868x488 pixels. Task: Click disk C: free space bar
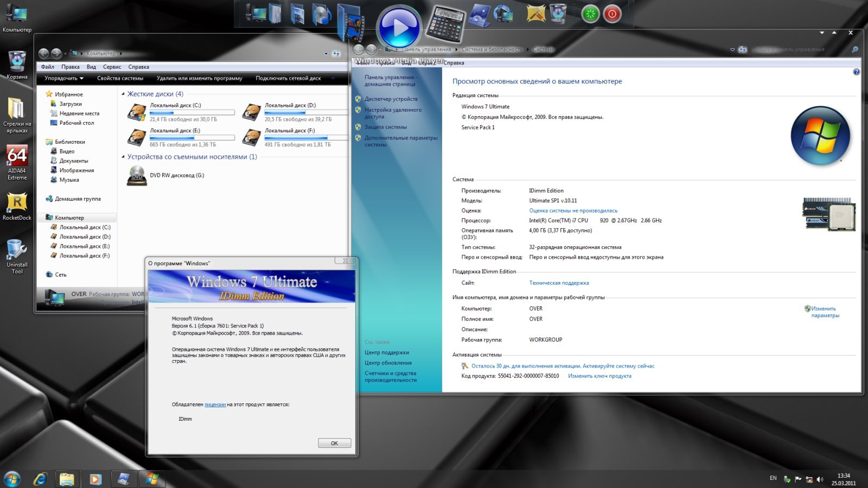(192, 113)
